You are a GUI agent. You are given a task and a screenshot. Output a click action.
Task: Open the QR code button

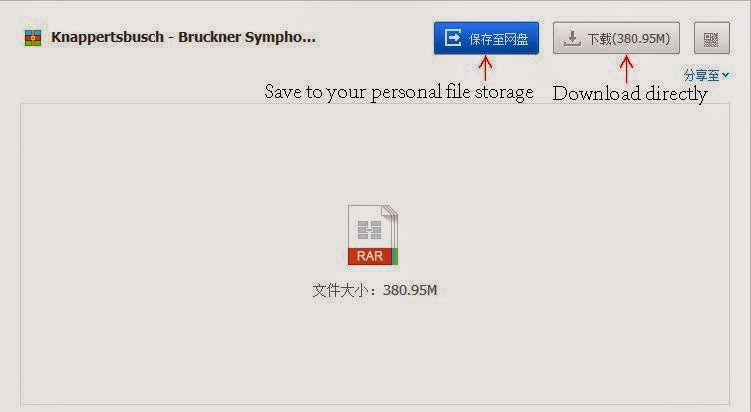pyautogui.click(x=712, y=38)
